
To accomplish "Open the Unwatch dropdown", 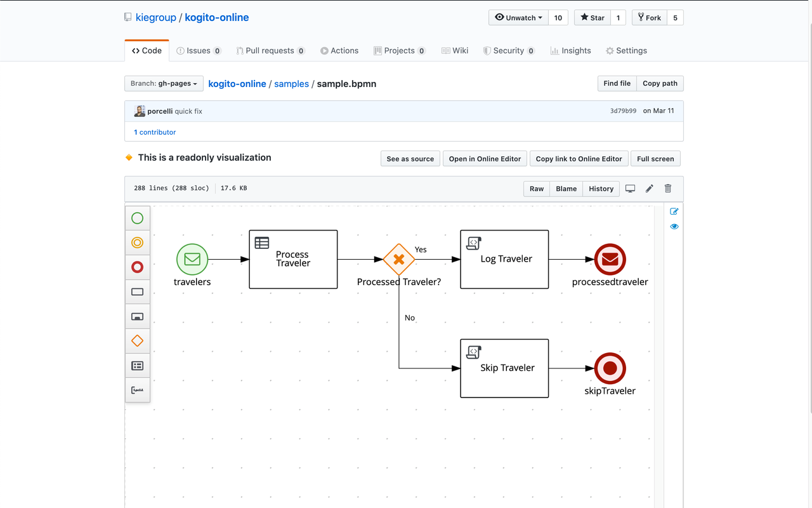I will (x=518, y=18).
